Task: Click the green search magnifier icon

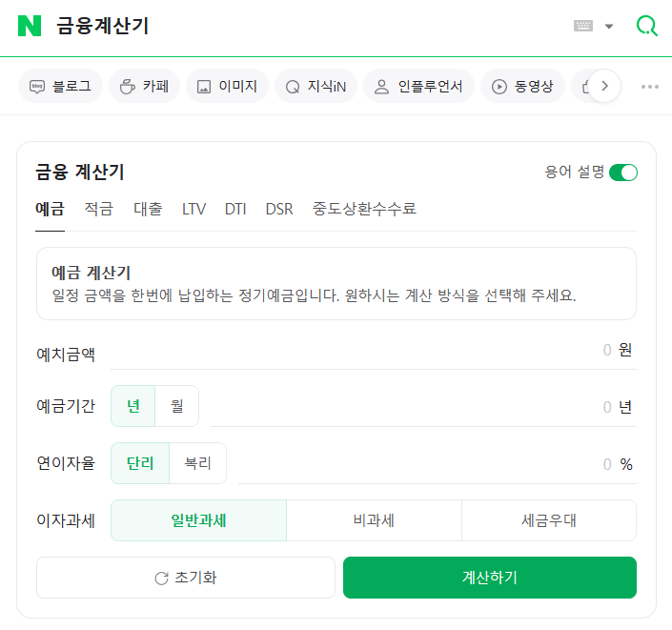Action: coord(646,26)
